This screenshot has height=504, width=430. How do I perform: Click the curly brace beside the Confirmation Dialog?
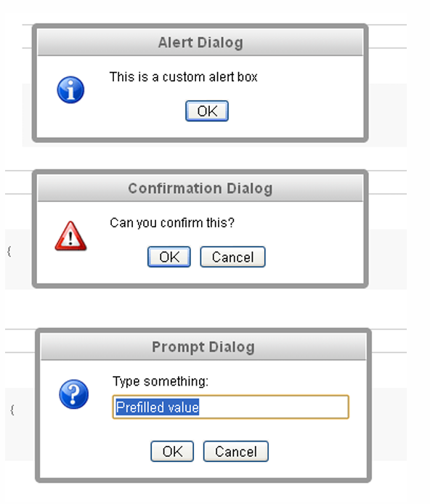tap(9, 251)
